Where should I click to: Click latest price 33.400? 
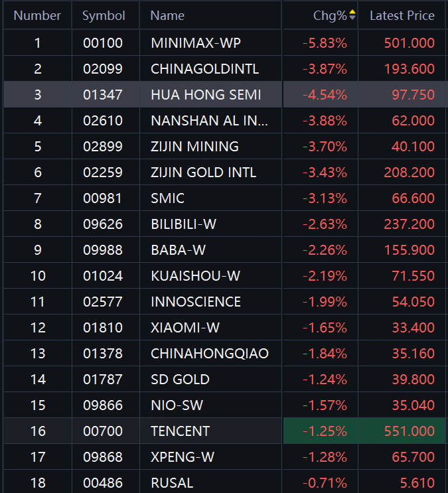pos(413,328)
